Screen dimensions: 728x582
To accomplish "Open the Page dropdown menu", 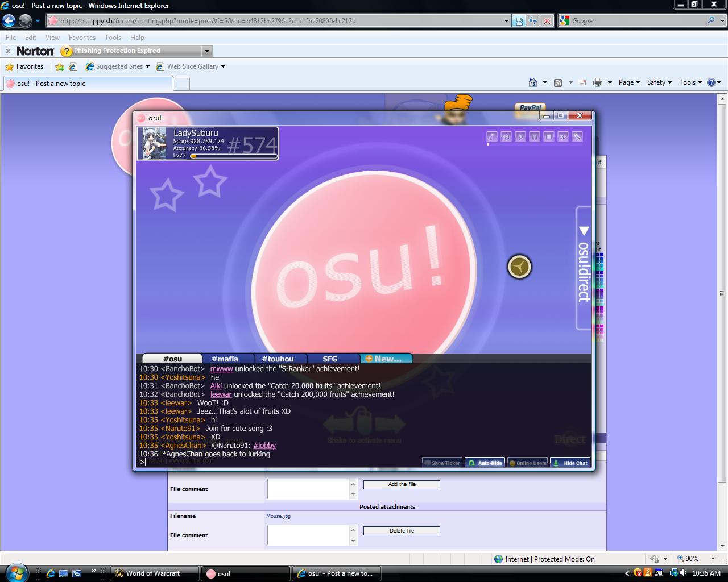I will 629,82.
